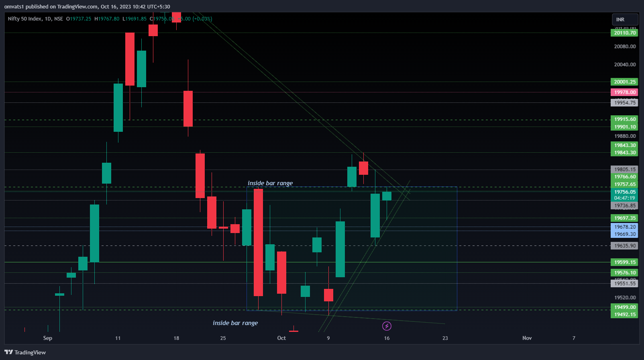Click the 19697.35 price label
The image size is (644, 360).
coord(624,218)
